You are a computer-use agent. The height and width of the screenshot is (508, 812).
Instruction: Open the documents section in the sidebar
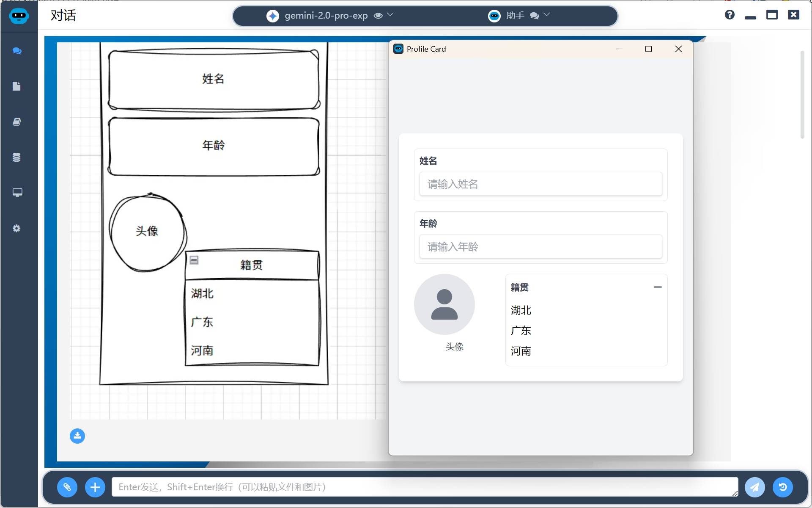tap(17, 86)
